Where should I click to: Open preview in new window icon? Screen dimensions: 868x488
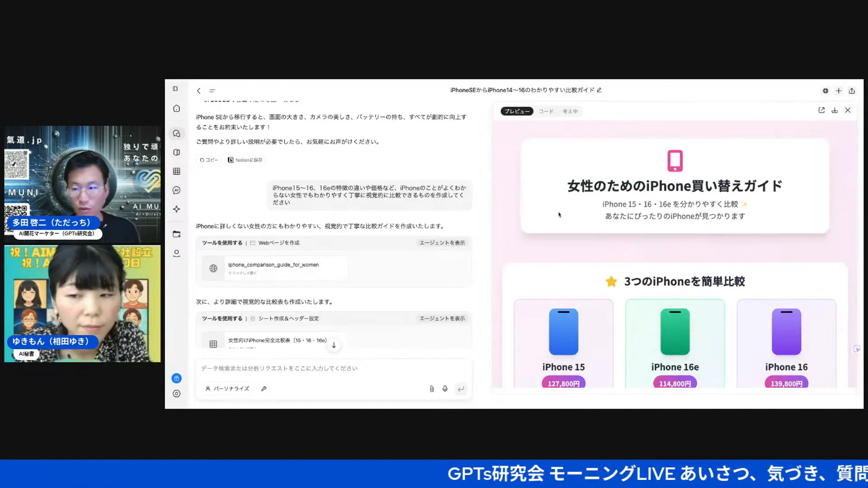[821, 110]
